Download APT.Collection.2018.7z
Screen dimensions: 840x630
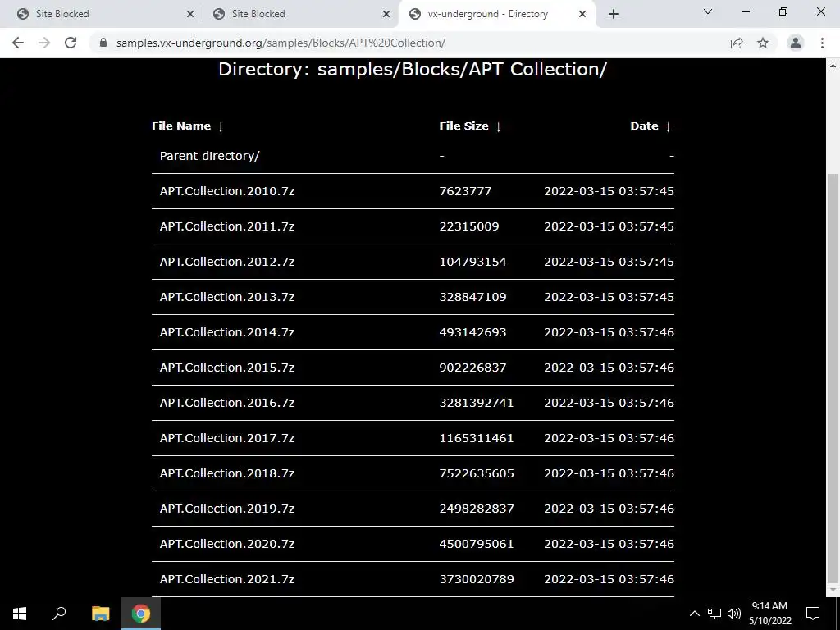point(227,474)
